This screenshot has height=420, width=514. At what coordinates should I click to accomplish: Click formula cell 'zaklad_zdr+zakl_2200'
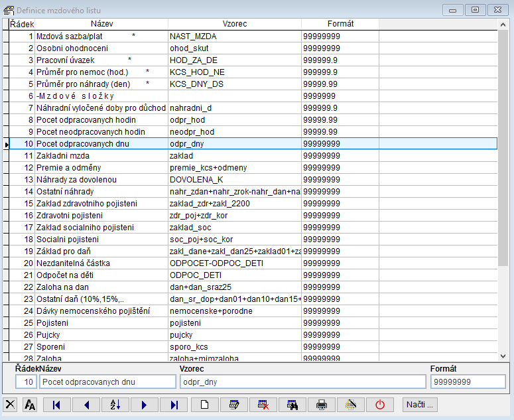235,204
